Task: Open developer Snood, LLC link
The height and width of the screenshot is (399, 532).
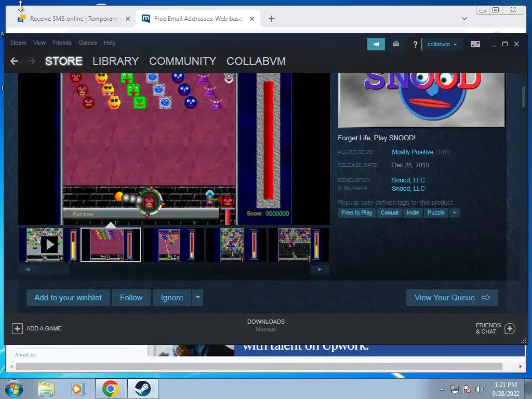Action: (x=408, y=180)
